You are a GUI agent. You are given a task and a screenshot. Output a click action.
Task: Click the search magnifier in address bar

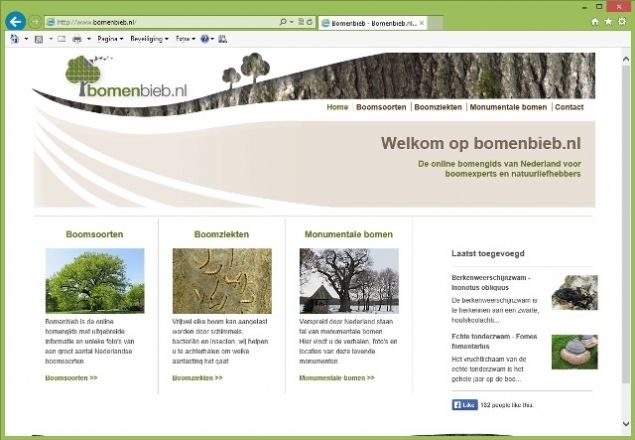tap(283, 21)
